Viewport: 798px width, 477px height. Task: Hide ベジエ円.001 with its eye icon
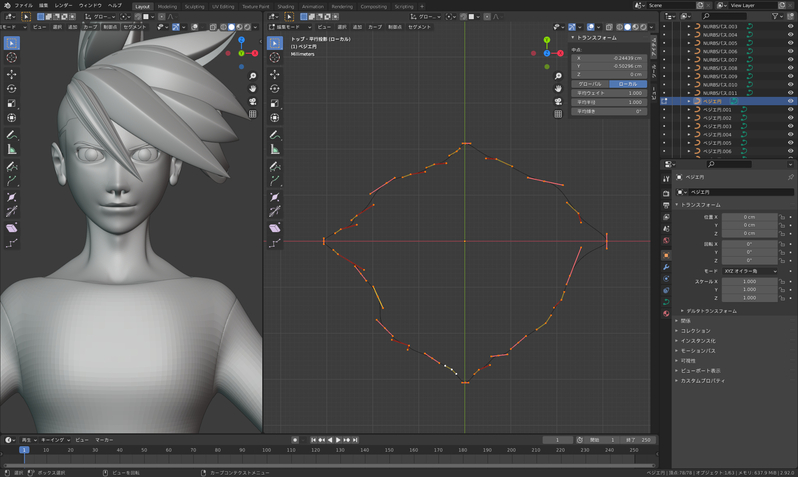[x=790, y=110]
